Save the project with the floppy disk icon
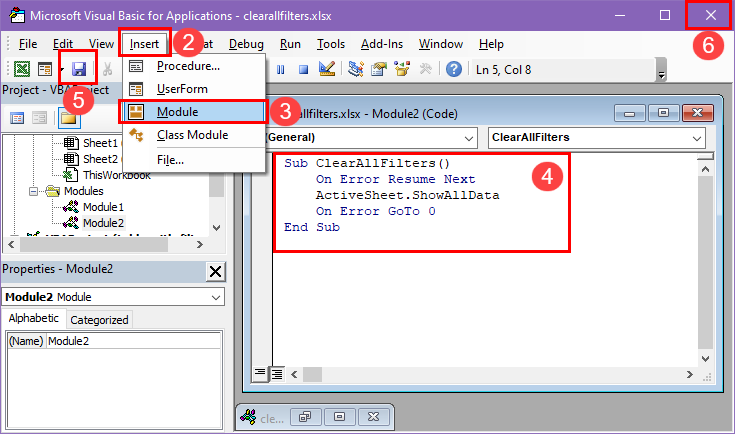 coord(79,69)
